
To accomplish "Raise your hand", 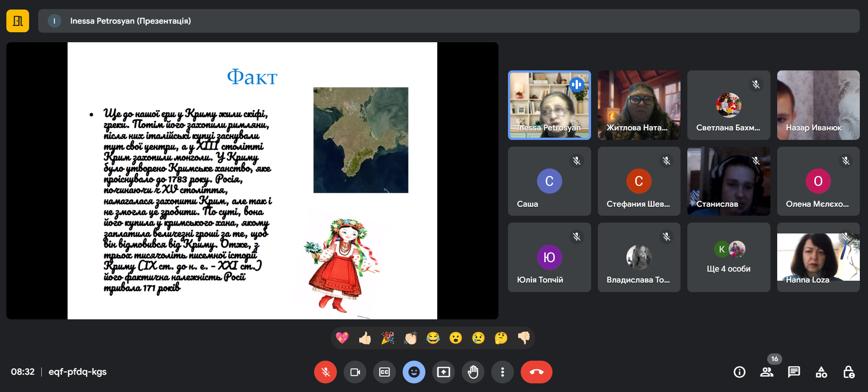I will pyautogui.click(x=473, y=372).
